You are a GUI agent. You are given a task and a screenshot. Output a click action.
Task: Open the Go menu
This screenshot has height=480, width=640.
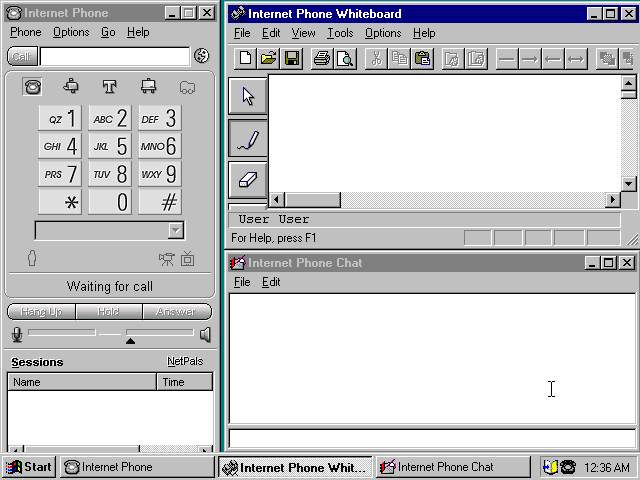coord(108,32)
